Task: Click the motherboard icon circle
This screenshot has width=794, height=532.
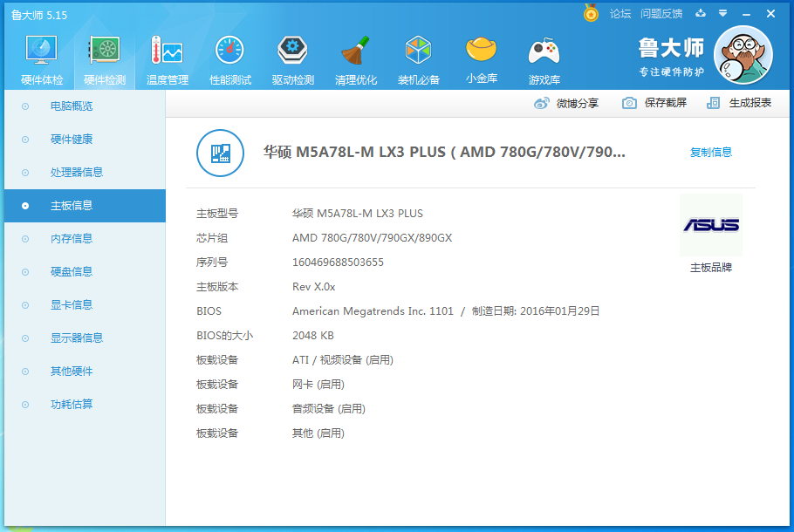Action: point(220,153)
